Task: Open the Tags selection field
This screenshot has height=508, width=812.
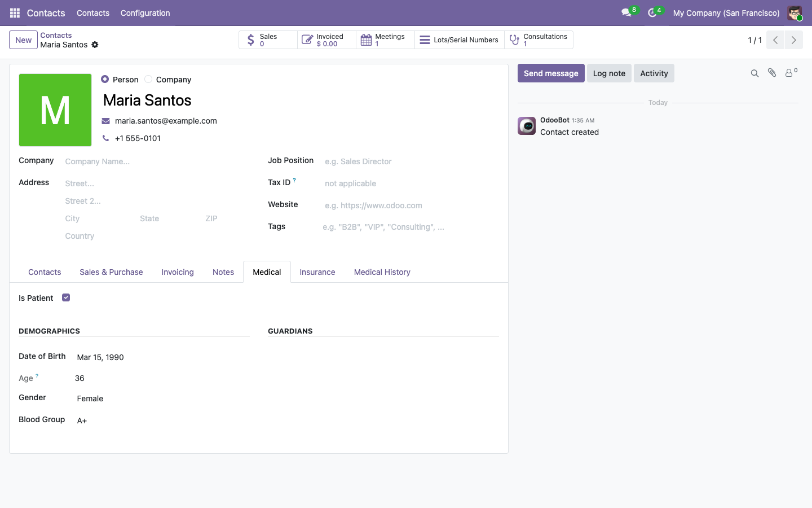Action: (411, 227)
